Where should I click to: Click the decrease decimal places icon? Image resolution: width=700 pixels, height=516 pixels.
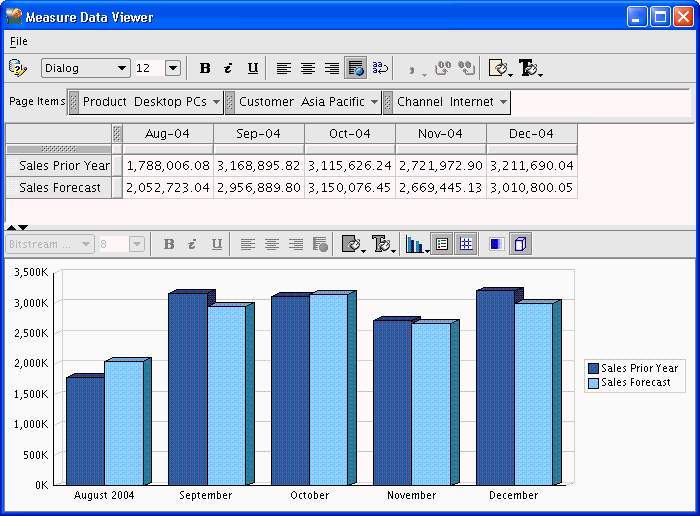click(467, 68)
